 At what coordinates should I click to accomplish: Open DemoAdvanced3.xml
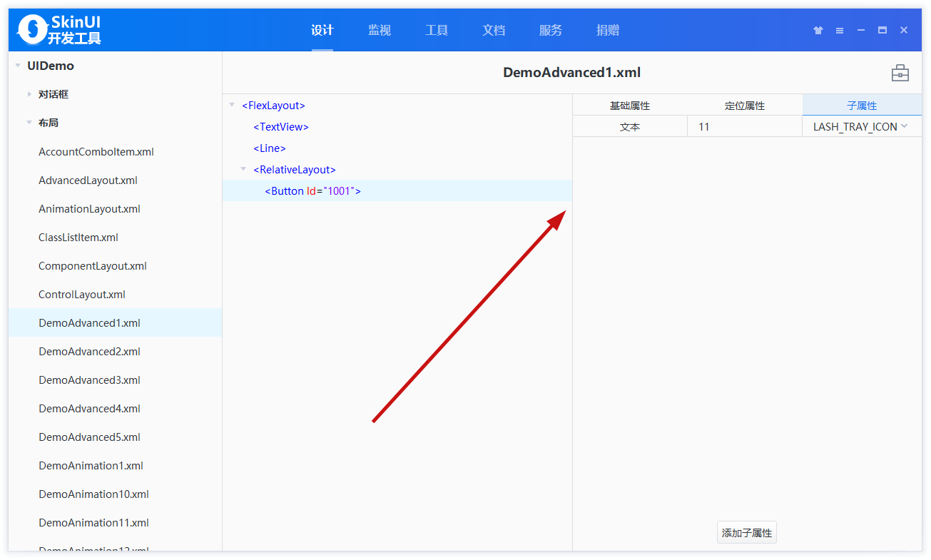click(x=89, y=380)
